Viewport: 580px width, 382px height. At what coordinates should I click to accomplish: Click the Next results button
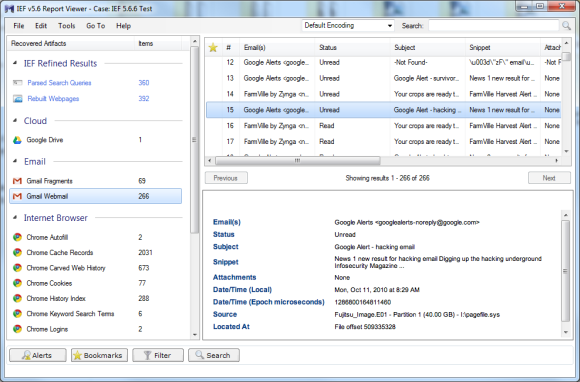[549, 178]
